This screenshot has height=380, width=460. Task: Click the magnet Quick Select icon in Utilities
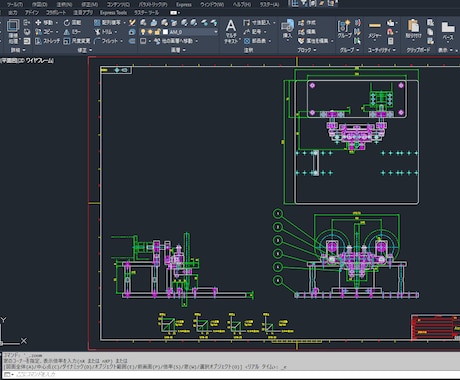(390, 32)
